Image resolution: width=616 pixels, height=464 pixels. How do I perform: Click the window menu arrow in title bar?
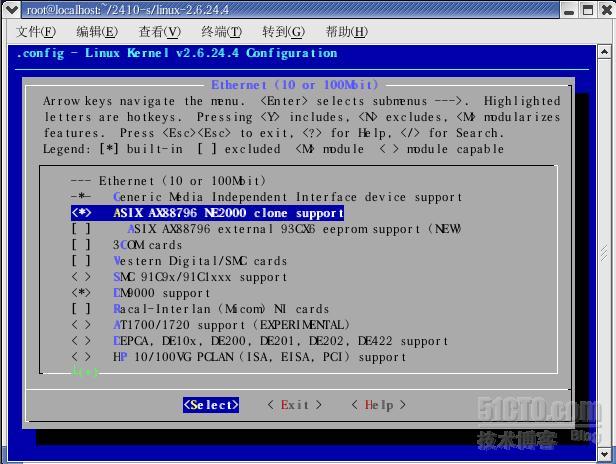11,9
